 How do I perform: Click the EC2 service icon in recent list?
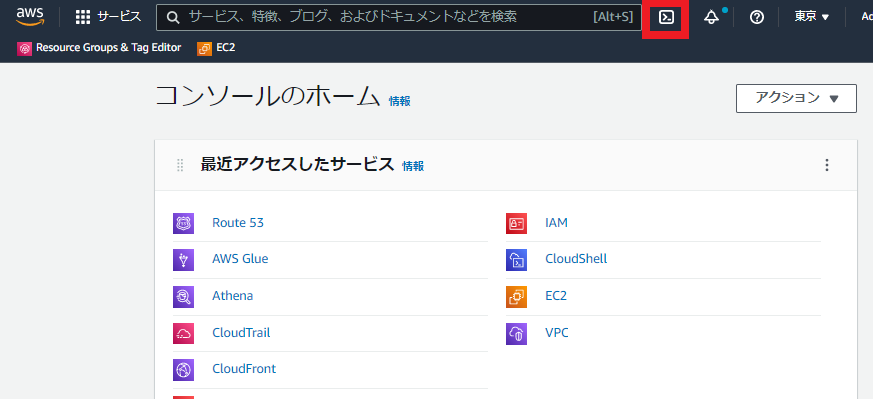click(516, 297)
